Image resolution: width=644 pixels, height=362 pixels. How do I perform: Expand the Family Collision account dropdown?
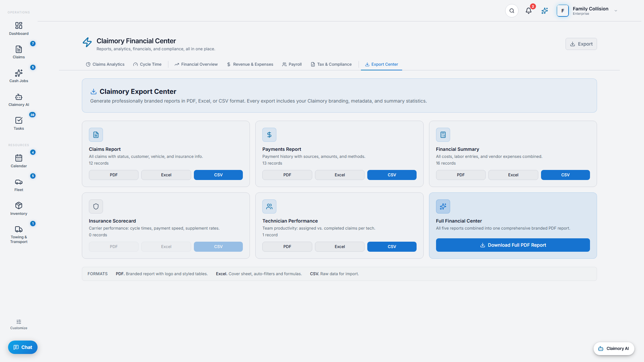[616, 11]
